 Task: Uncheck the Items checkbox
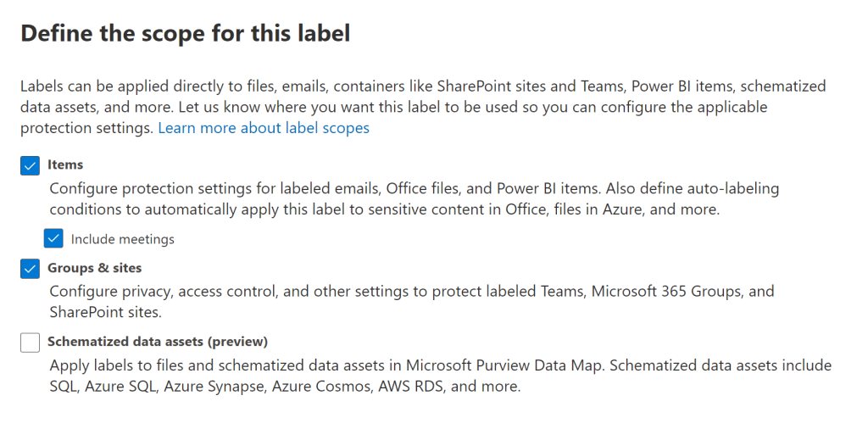pos(31,165)
